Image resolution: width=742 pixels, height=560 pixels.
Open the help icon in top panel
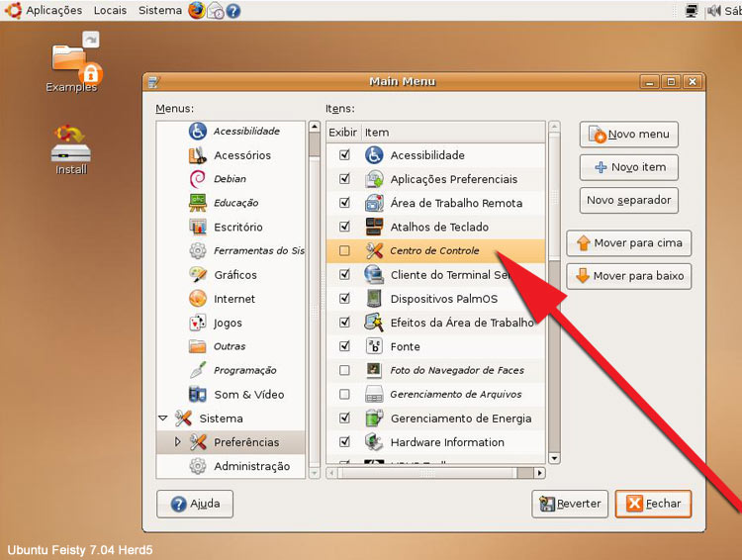point(233,11)
